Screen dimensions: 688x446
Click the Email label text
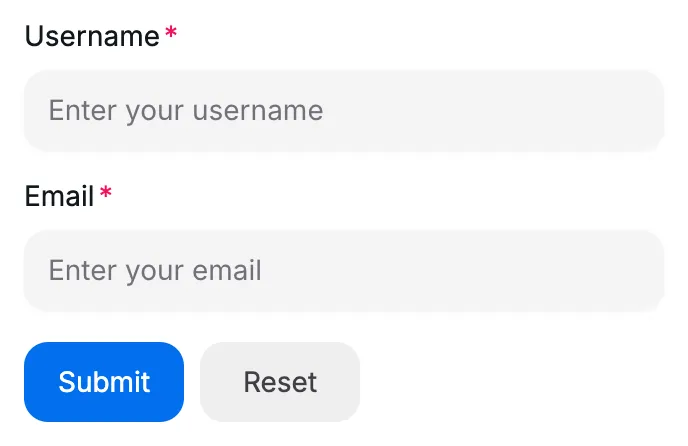[x=59, y=196]
